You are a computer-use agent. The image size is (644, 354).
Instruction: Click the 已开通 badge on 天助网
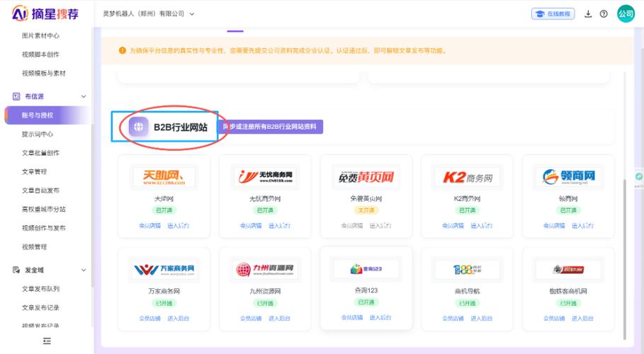click(x=164, y=210)
